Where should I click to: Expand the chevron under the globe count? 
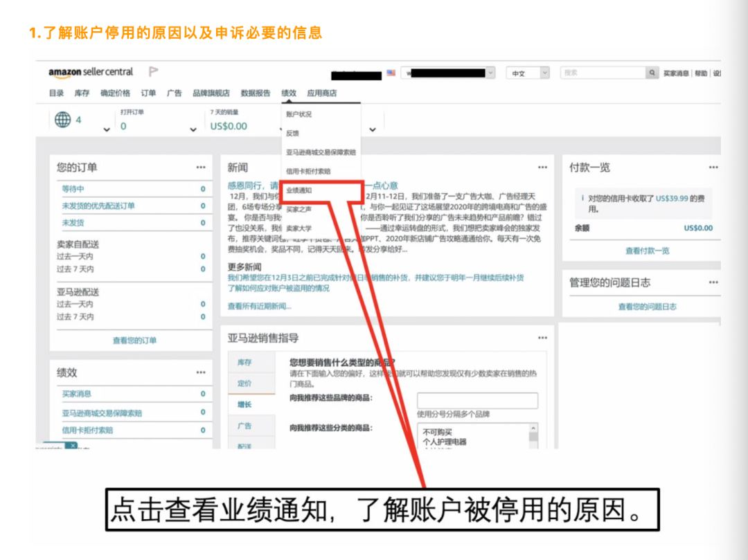click(x=107, y=129)
